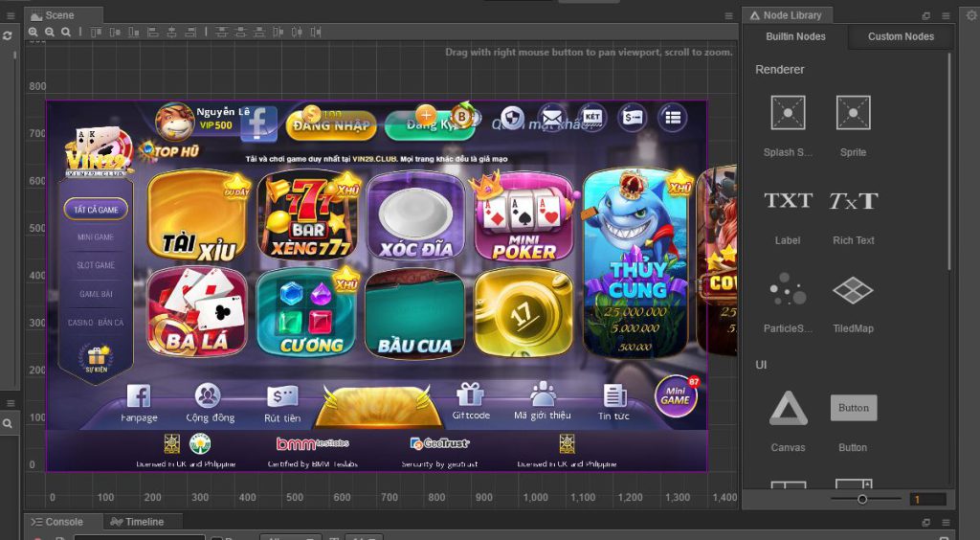This screenshot has width=980, height=540.
Task: Select the ParticleSystem node icon
Action: [788, 289]
